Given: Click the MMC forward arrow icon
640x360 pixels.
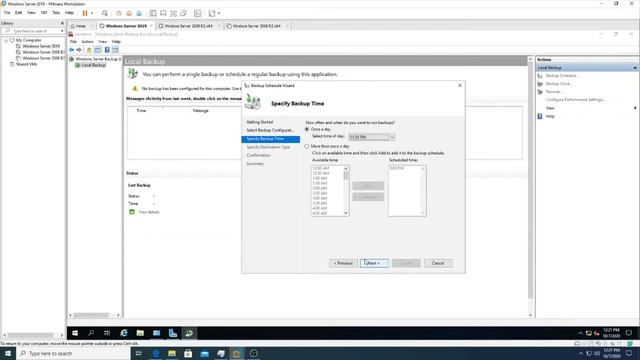Looking at the screenshot, I should [x=79, y=50].
